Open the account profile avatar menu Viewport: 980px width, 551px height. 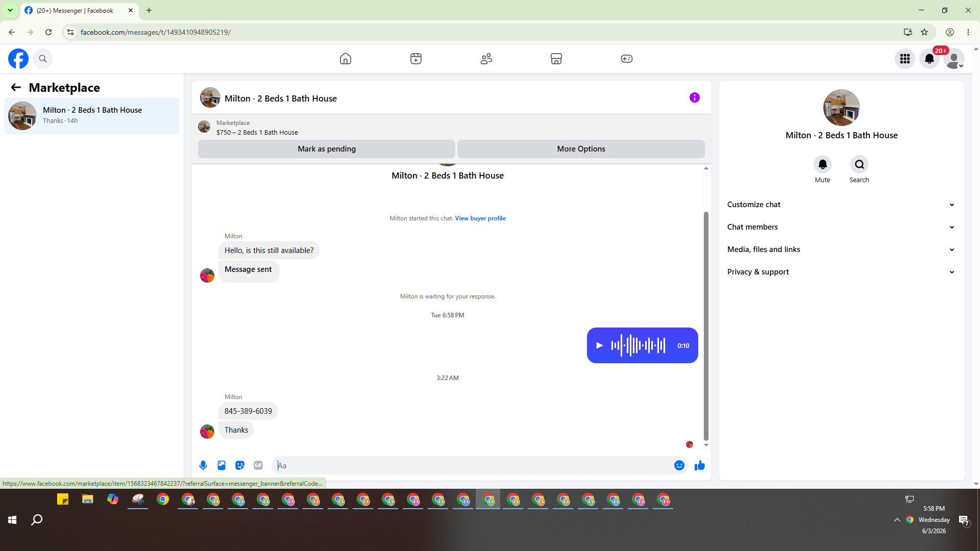coord(954,59)
